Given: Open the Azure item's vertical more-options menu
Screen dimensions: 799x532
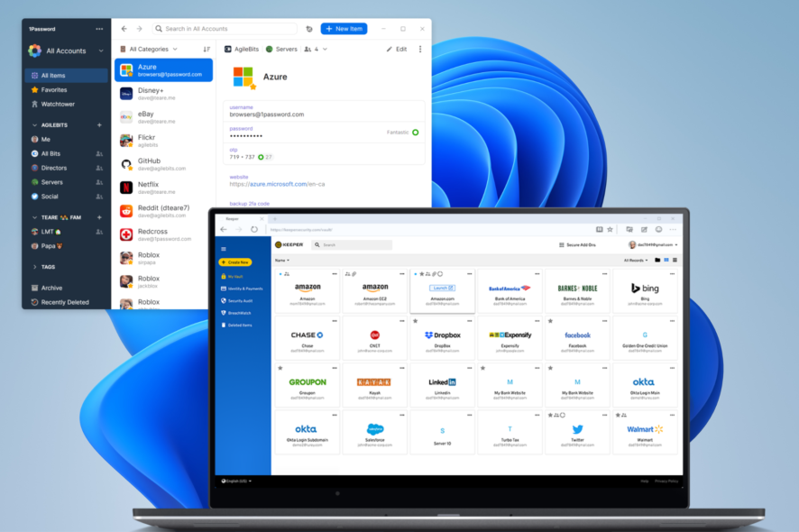Looking at the screenshot, I should [420, 50].
